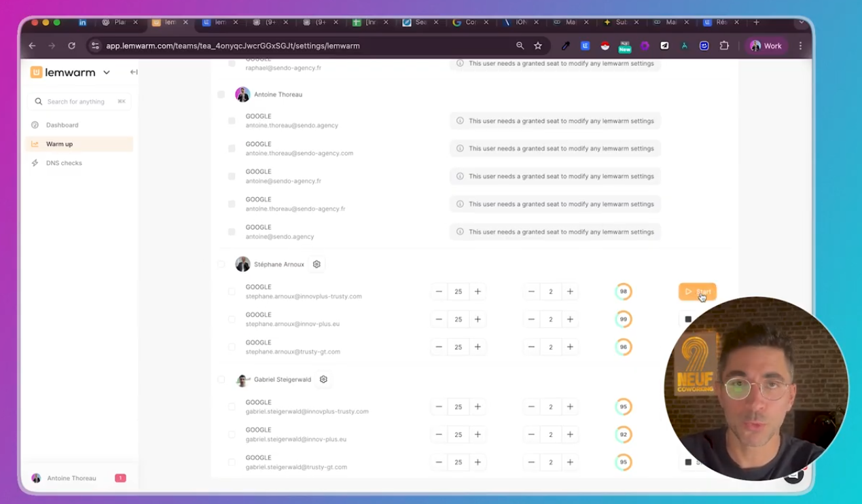The image size is (862, 504).
Task: Collapse the lemwarm sidebar with arrow icon
Action: (x=134, y=72)
